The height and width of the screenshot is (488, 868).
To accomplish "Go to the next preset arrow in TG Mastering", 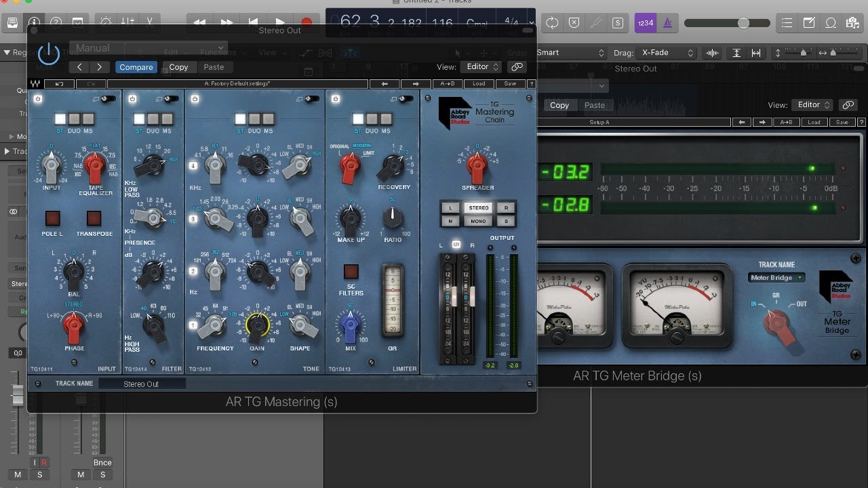I will point(416,84).
